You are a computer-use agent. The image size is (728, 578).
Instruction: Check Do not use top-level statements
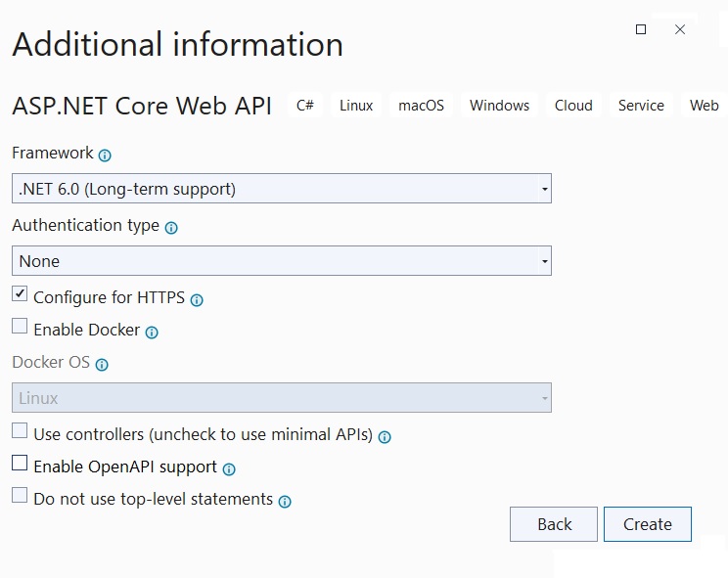pos(20,495)
